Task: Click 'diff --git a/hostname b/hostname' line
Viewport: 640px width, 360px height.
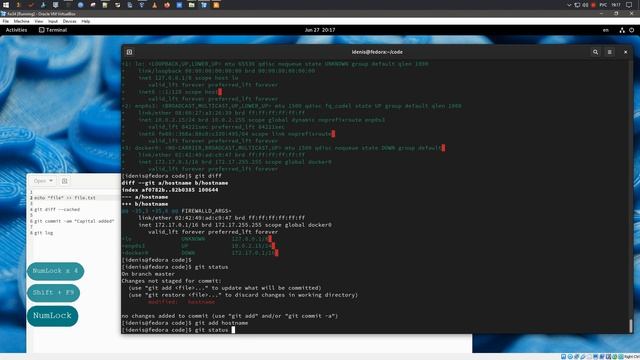Action: coord(175,183)
